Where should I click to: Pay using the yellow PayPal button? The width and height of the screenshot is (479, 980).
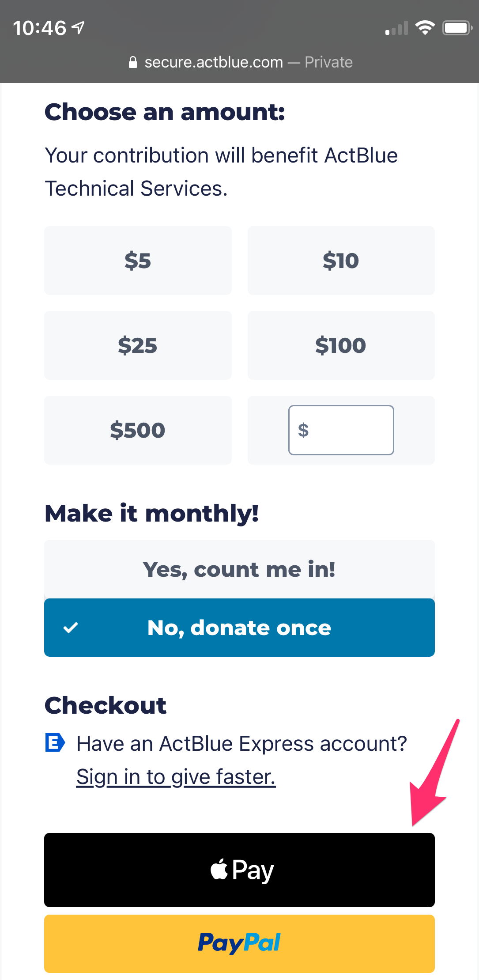tap(239, 943)
